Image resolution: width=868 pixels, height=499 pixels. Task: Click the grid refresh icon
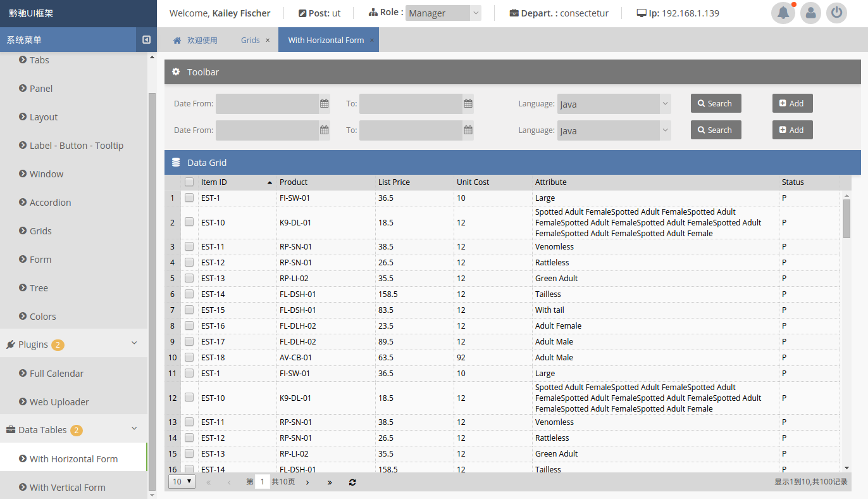tap(352, 482)
